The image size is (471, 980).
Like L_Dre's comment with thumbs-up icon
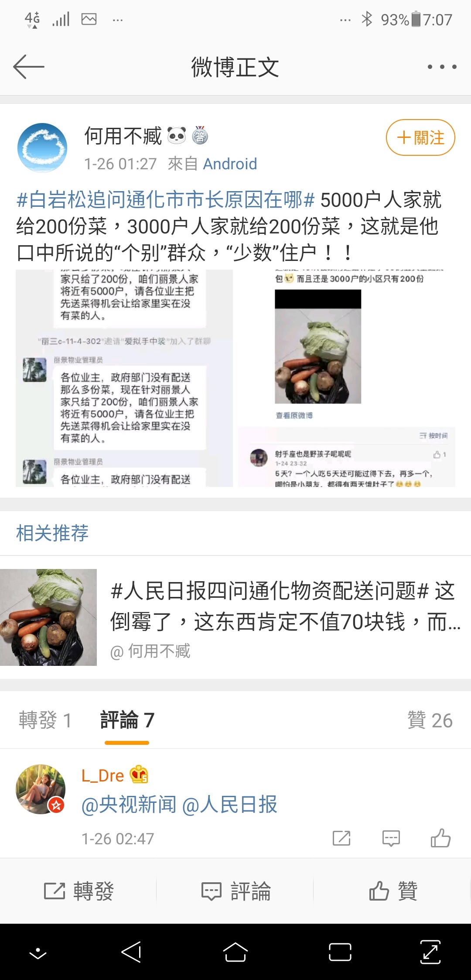[x=440, y=838]
